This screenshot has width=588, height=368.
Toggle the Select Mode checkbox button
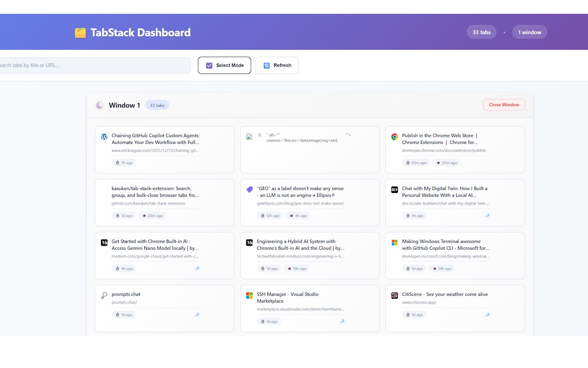click(x=224, y=65)
